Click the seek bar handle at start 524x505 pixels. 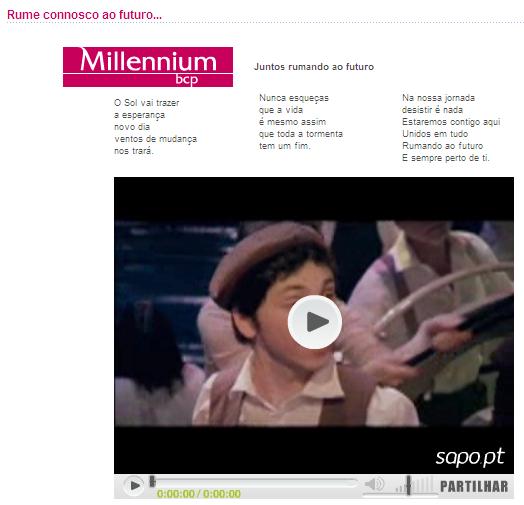pyautogui.click(x=152, y=481)
